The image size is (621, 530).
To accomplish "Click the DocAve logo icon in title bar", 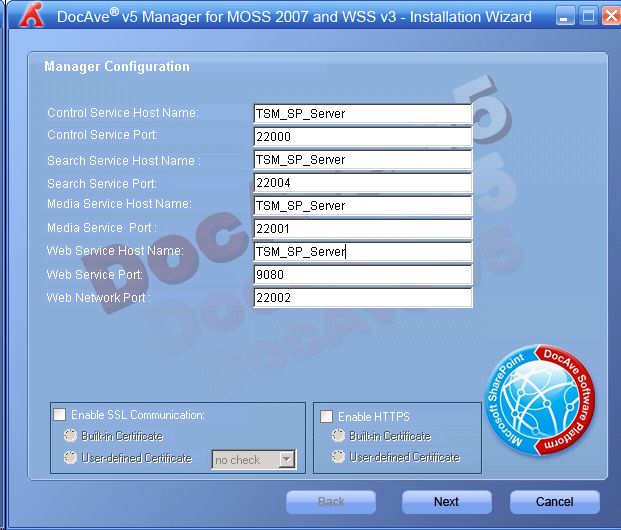I will click(36, 15).
